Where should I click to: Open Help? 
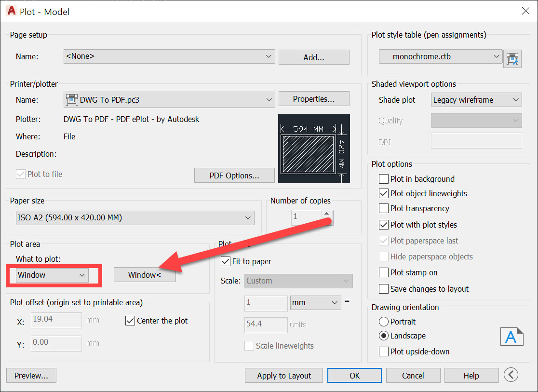(x=471, y=376)
